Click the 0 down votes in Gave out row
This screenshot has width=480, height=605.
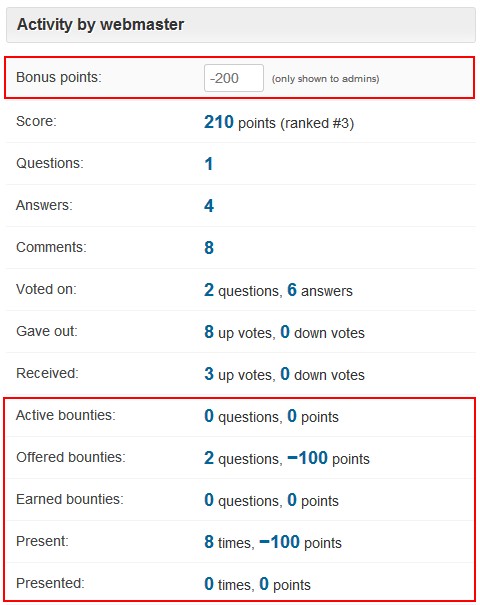tap(285, 332)
